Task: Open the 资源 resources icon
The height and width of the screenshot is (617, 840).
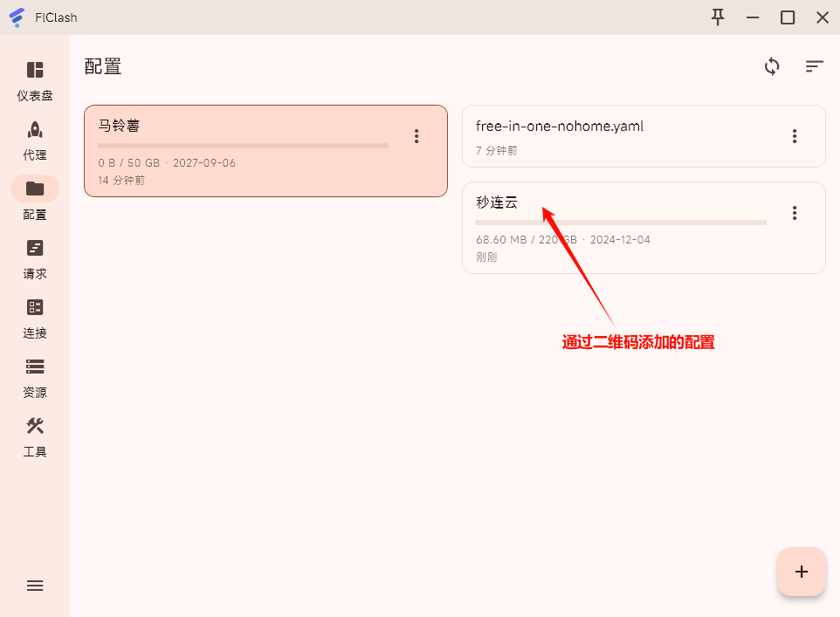Action: [x=35, y=367]
